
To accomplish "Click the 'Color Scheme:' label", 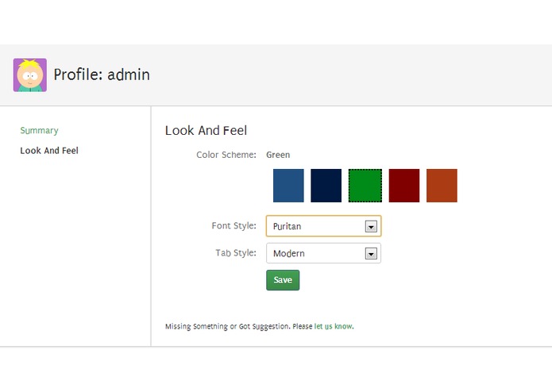I will [226, 155].
